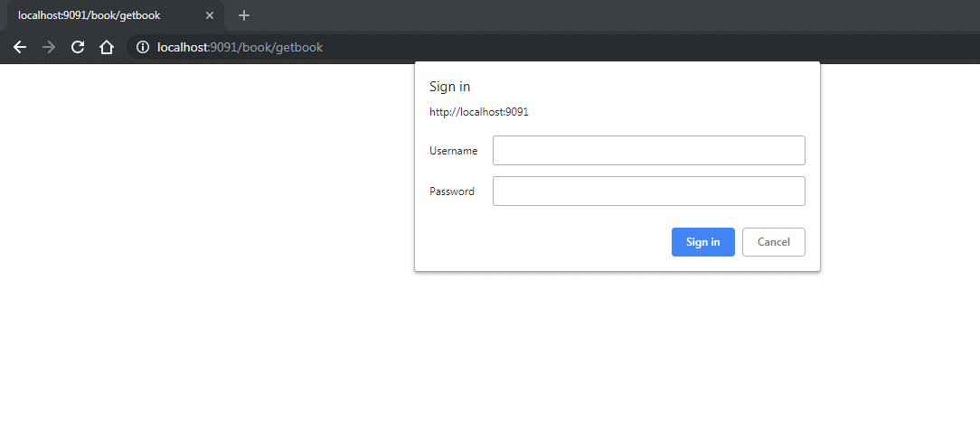Go back to the previous page
Image resolution: width=980 pixels, height=439 pixels.
coord(20,47)
